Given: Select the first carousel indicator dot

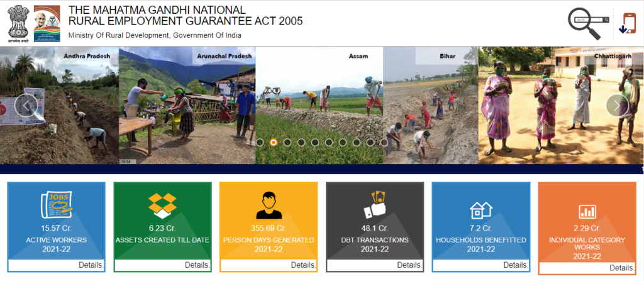Looking at the screenshot, I should click(260, 142).
